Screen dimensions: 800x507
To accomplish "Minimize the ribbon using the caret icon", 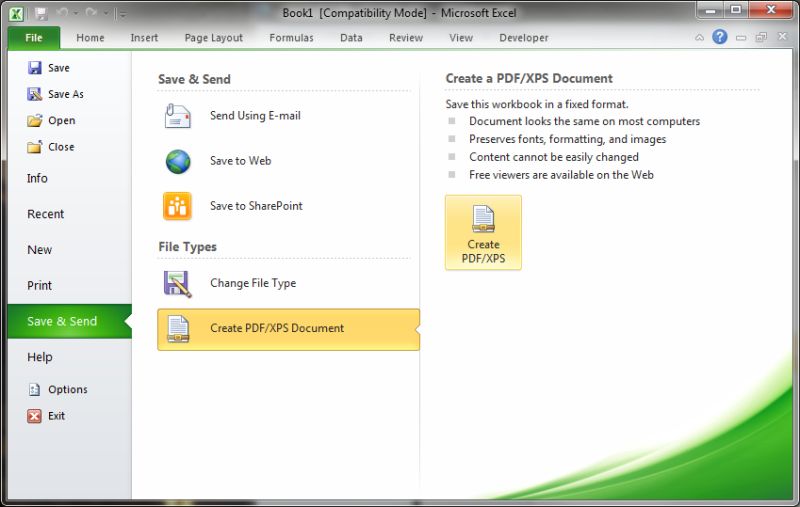I will pyautogui.click(x=699, y=37).
